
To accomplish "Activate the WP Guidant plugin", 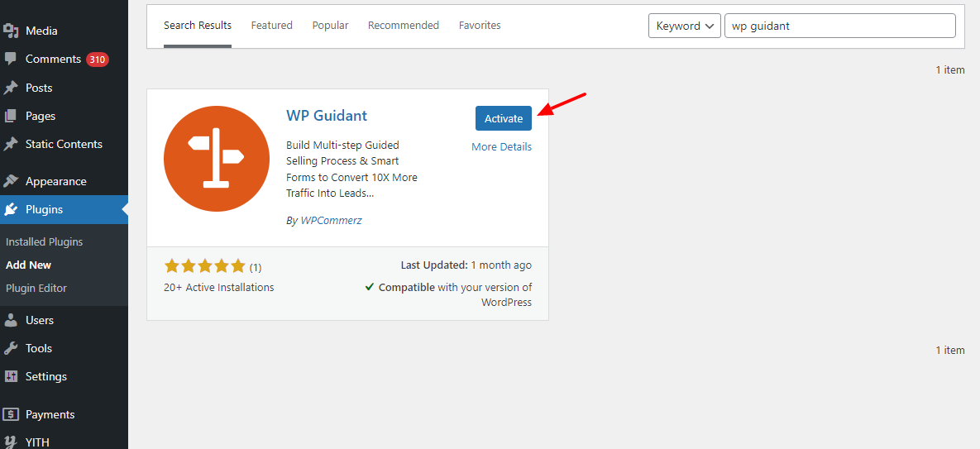I will tap(503, 118).
